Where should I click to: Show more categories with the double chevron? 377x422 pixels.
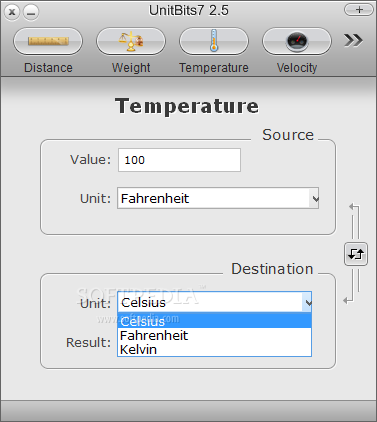pyautogui.click(x=353, y=40)
